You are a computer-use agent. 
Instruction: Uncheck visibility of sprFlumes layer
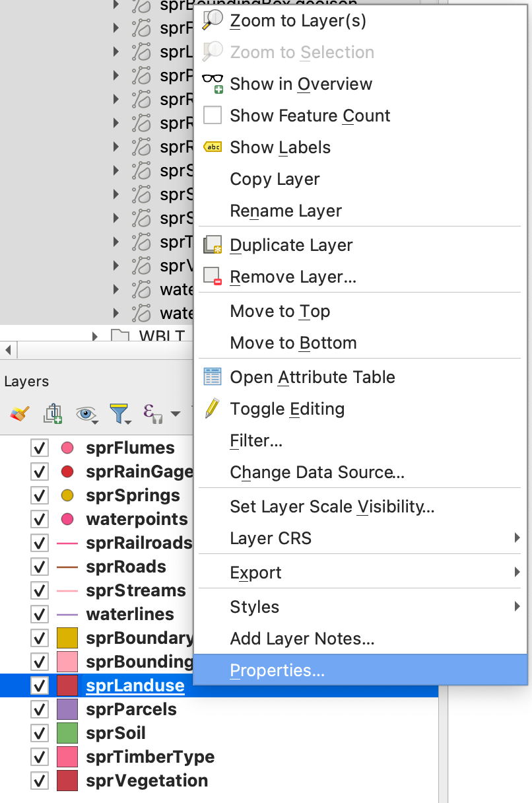coord(40,448)
